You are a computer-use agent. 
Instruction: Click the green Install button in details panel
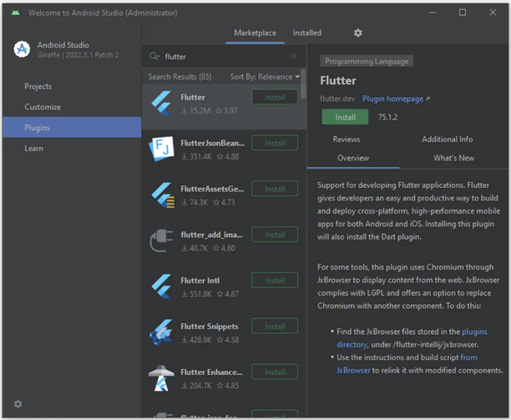point(345,117)
